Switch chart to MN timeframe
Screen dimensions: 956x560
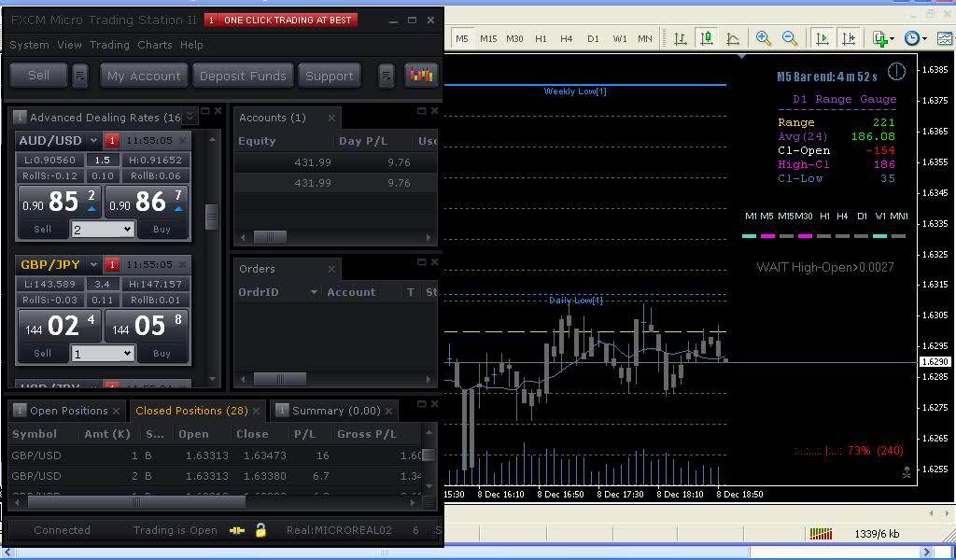(645, 38)
